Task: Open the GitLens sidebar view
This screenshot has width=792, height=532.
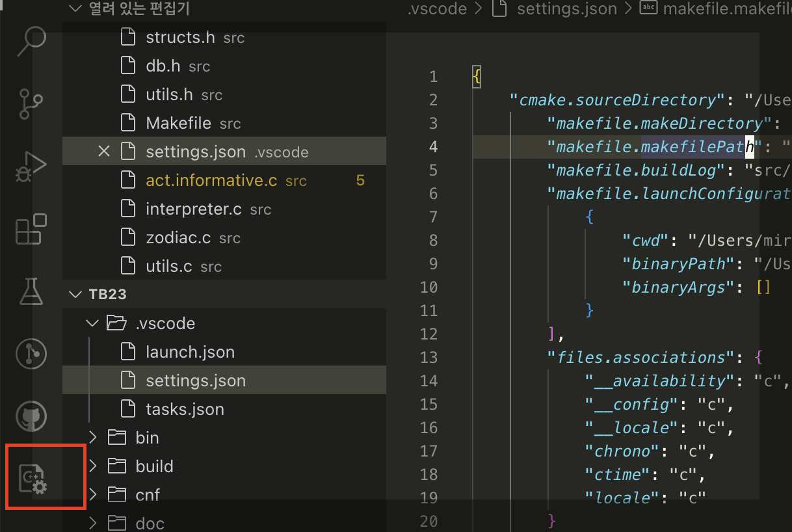Action: (31, 354)
